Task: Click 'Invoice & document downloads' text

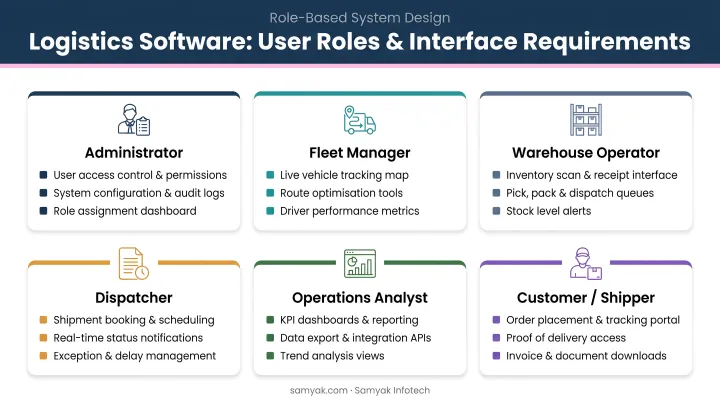Action: tap(586, 356)
